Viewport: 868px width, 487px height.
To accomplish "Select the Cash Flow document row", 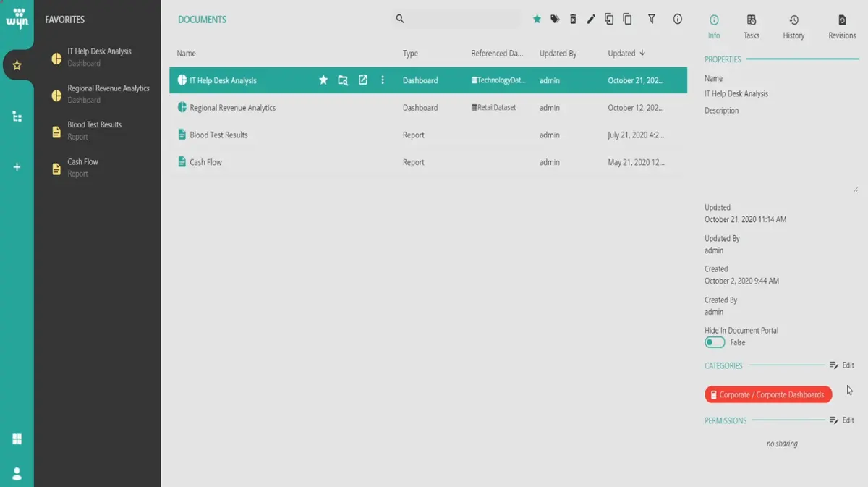I will point(428,162).
